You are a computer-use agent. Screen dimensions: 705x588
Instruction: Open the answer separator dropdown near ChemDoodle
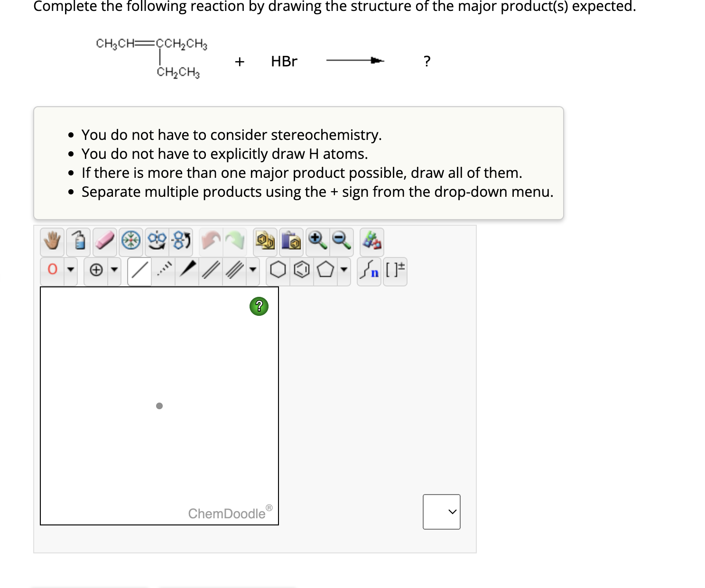tap(441, 512)
